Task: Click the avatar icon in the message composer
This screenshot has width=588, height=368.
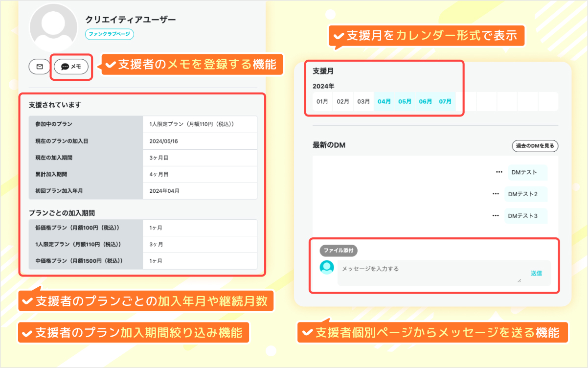Action: (326, 268)
